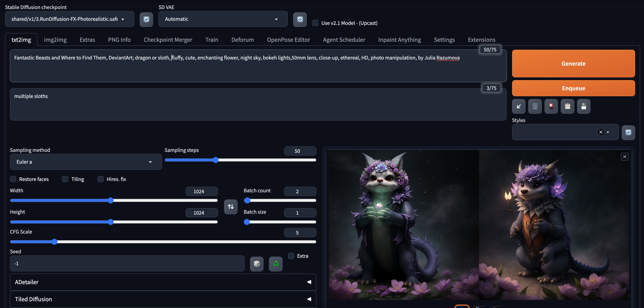The height and width of the screenshot is (308, 644).
Task: Click the Enqueue button
Action: click(x=573, y=88)
